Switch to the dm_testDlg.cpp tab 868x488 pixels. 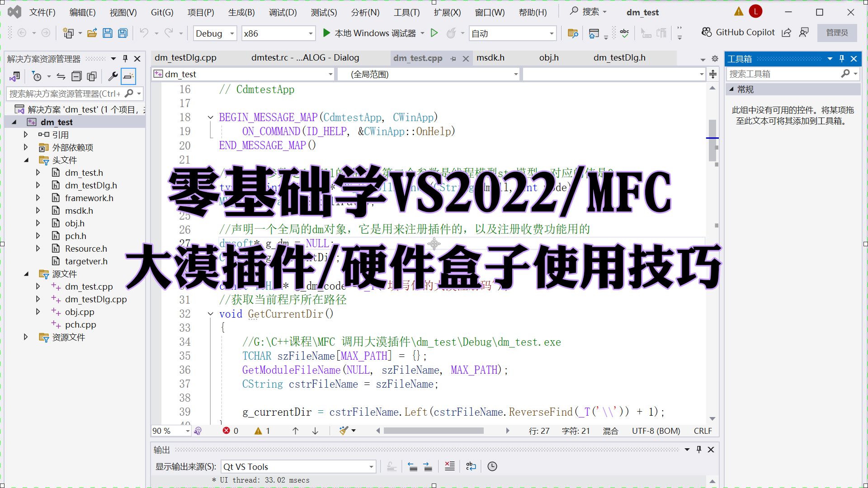coord(185,58)
